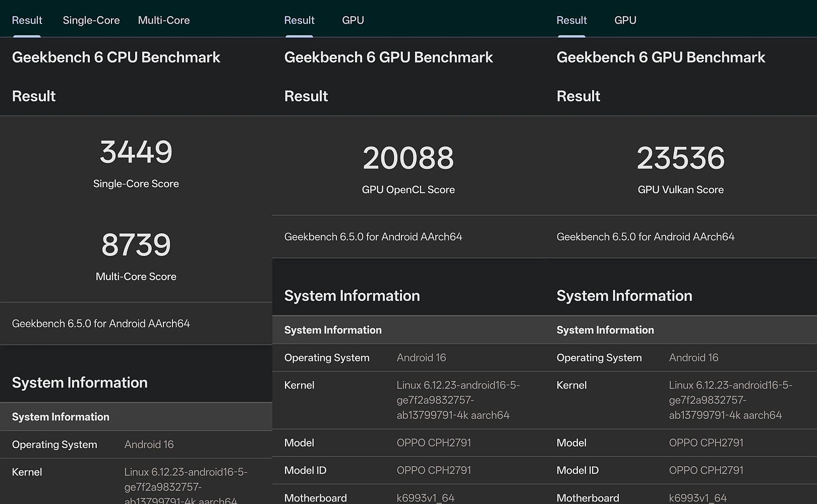Click the 'Operating System' label in the CPU panel
Viewport: 817px width, 504px height.
tap(54, 445)
